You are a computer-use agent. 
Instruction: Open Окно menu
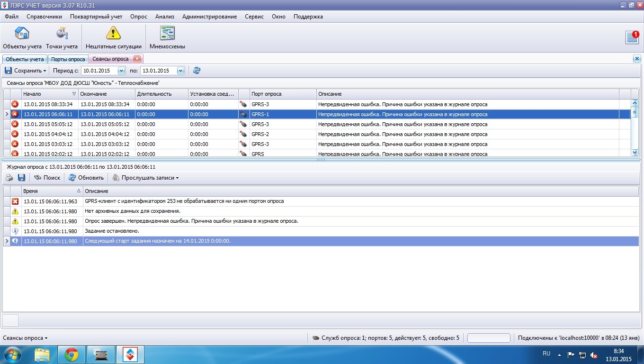[279, 17]
